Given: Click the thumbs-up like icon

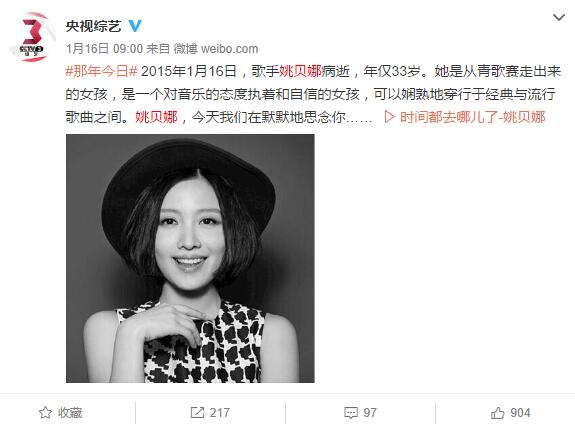Looking at the screenshot, I should coord(498,413).
